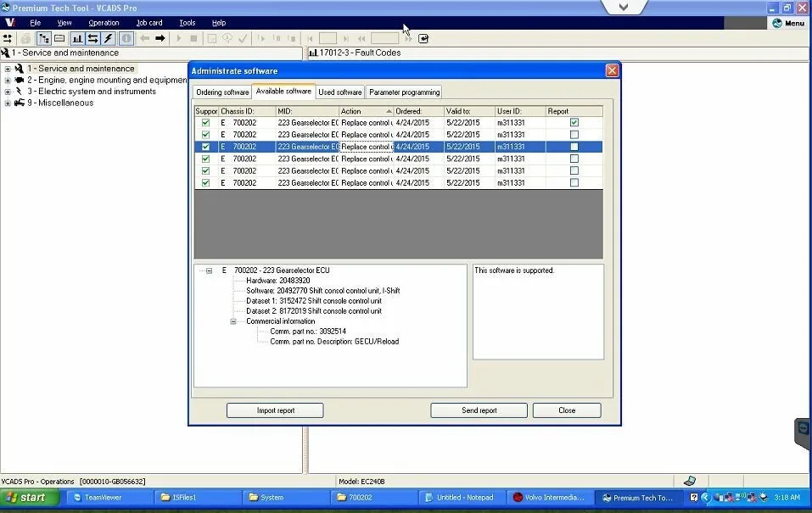Expand the Service and maintenance tree node

[8, 69]
